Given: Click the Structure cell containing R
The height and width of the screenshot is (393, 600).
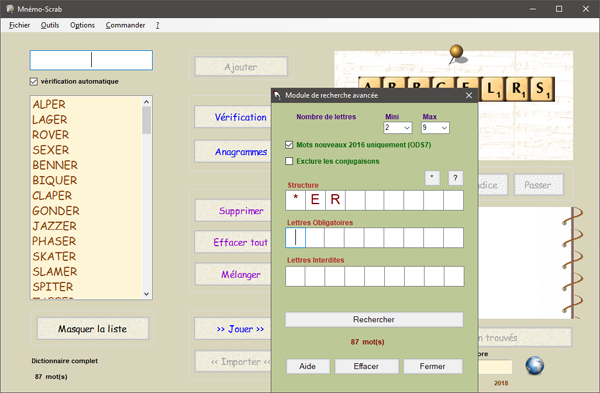Looking at the screenshot, I should tap(335, 200).
